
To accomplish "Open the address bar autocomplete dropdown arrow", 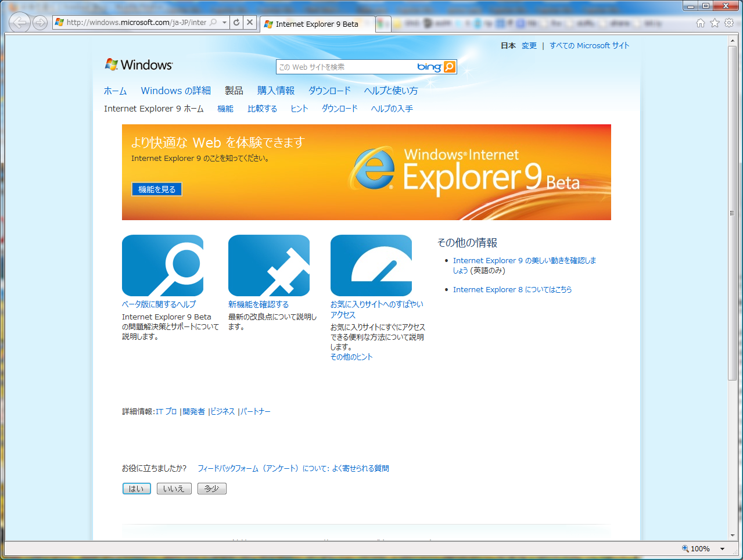I will coord(224,22).
